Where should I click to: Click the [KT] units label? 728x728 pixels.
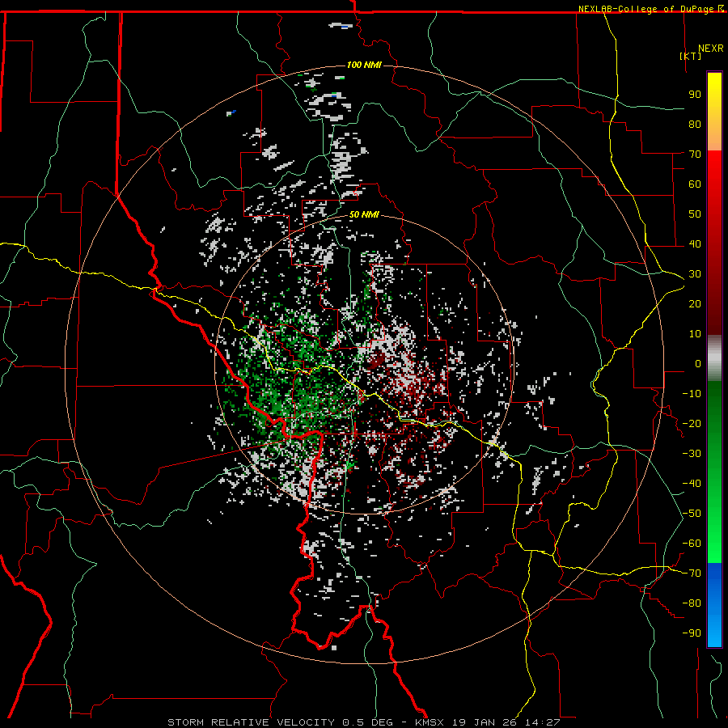[691, 56]
